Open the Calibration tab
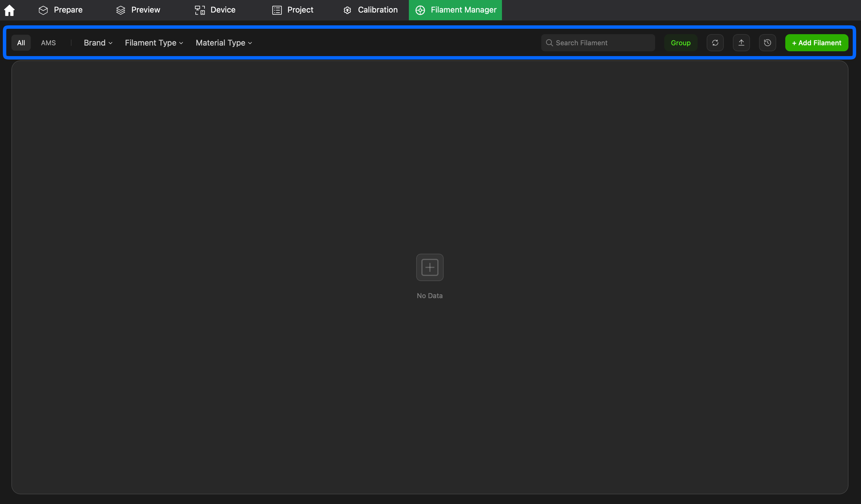 pyautogui.click(x=370, y=10)
